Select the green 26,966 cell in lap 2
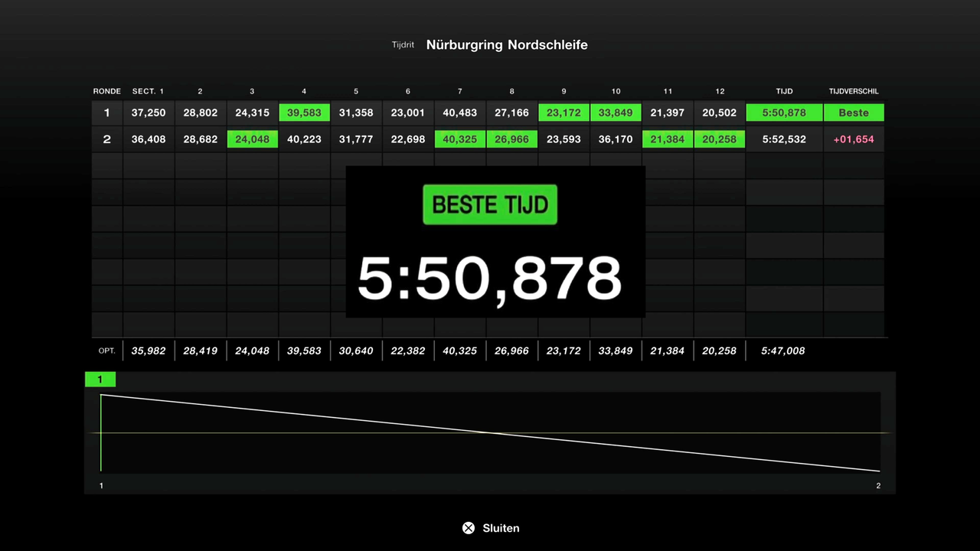 click(512, 139)
